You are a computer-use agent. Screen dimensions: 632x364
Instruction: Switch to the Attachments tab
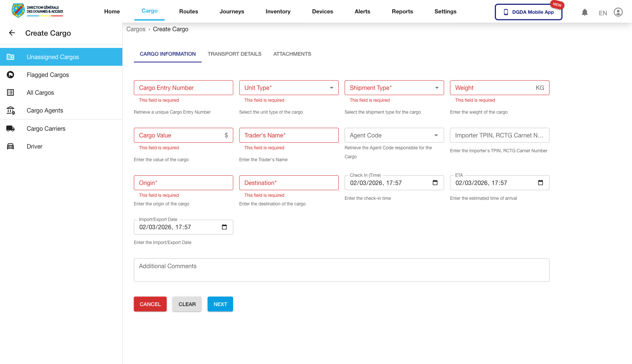click(x=292, y=54)
